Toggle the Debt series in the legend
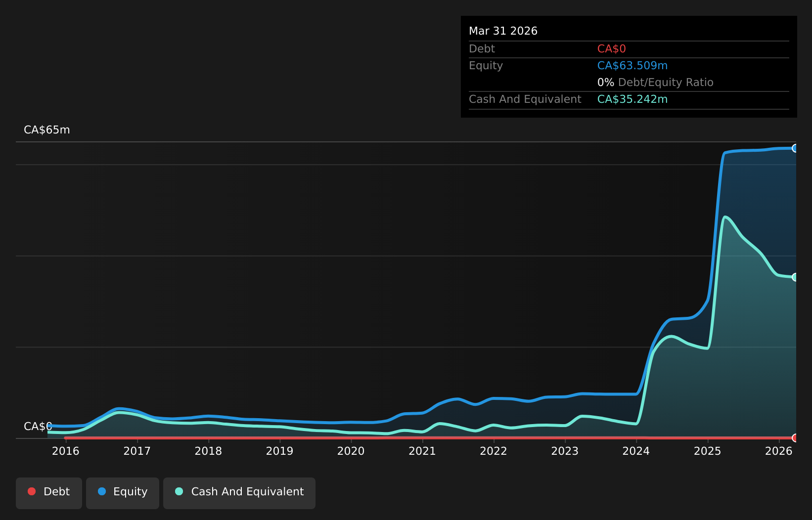 (49, 493)
